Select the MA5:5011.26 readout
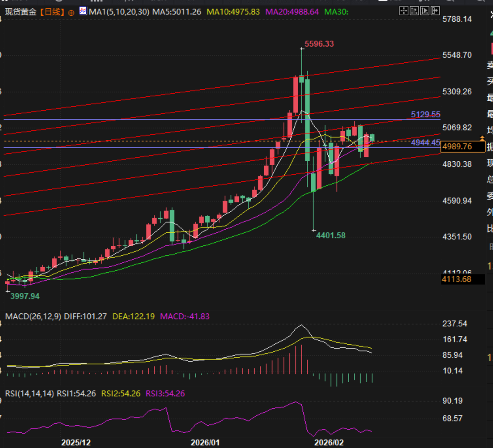Viewport: 493px width, 448px height. tap(177, 12)
